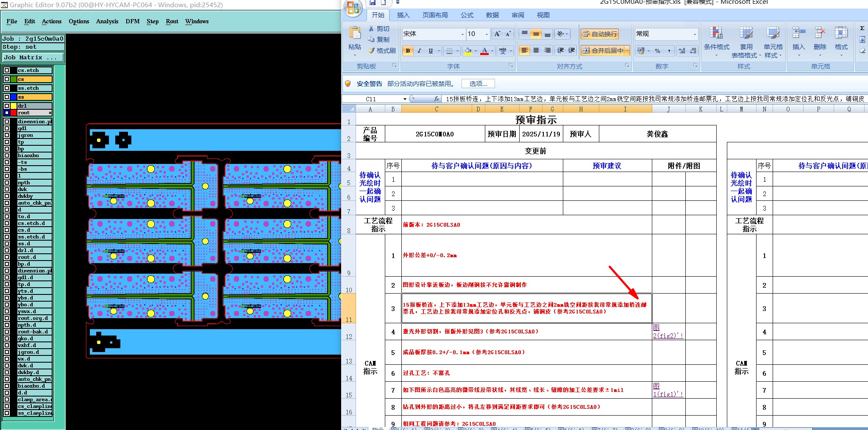Viewport: 868px width, 430px height.
Task: Click the 选项... security warning button
Action: 478,83
